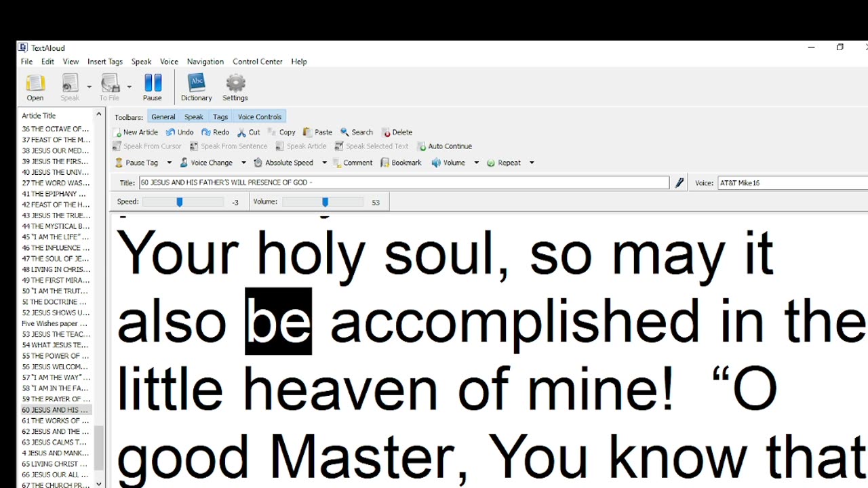The width and height of the screenshot is (868, 488).
Task: Open the Dictionary tool
Action: tap(197, 88)
